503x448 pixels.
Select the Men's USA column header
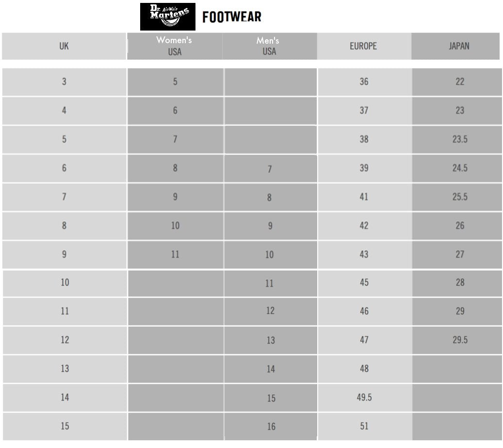point(269,46)
